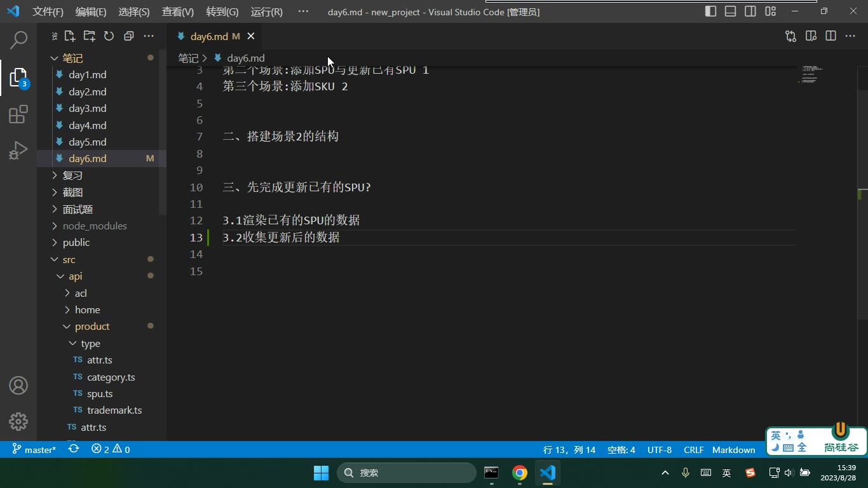Collapse the src folder
The width and height of the screenshot is (868, 488).
click(102, 259)
